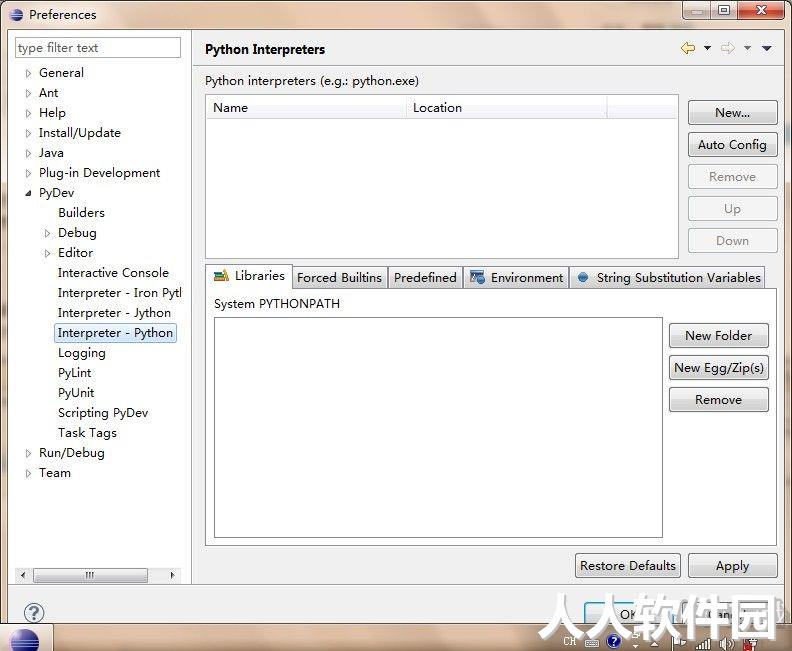Click the Auto Config button
Viewport: 792px width, 651px height.
pyautogui.click(x=732, y=145)
